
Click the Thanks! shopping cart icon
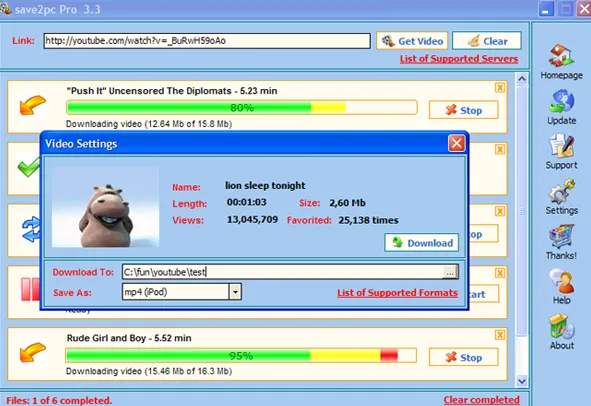pos(562,236)
